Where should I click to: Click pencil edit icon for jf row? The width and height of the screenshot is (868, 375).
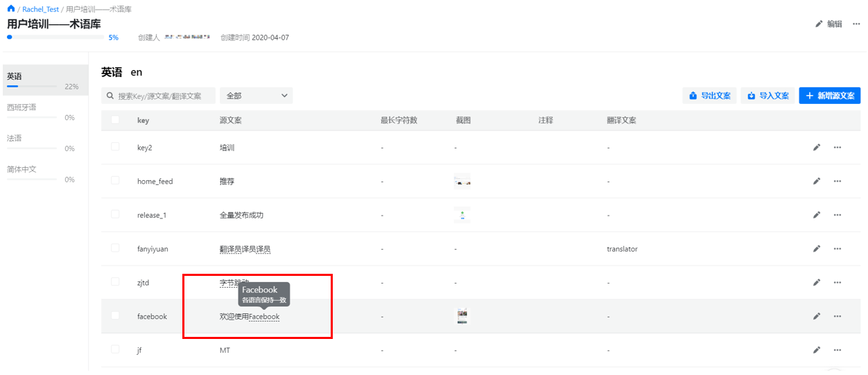(x=817, y=351)
